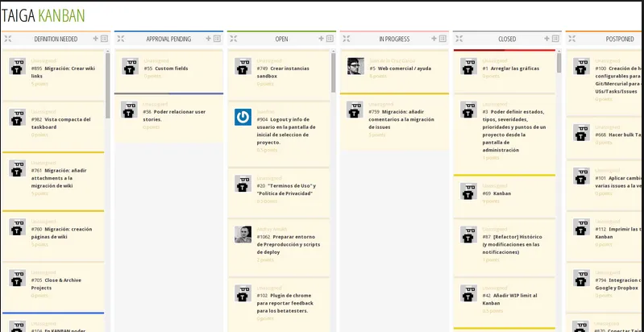
Task: Click avatar on card #1 Arreglar las gráficas
Action: pos(468,66)
